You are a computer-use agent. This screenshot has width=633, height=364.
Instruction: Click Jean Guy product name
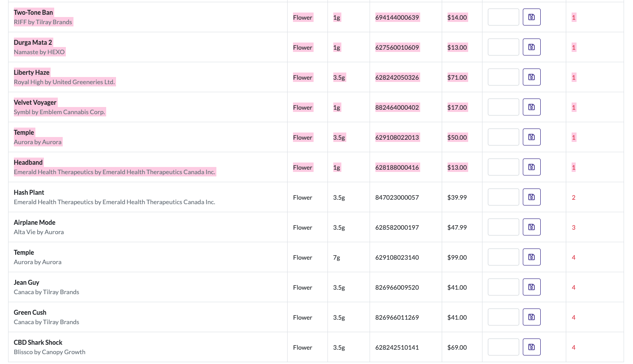(x=26, y=283)
